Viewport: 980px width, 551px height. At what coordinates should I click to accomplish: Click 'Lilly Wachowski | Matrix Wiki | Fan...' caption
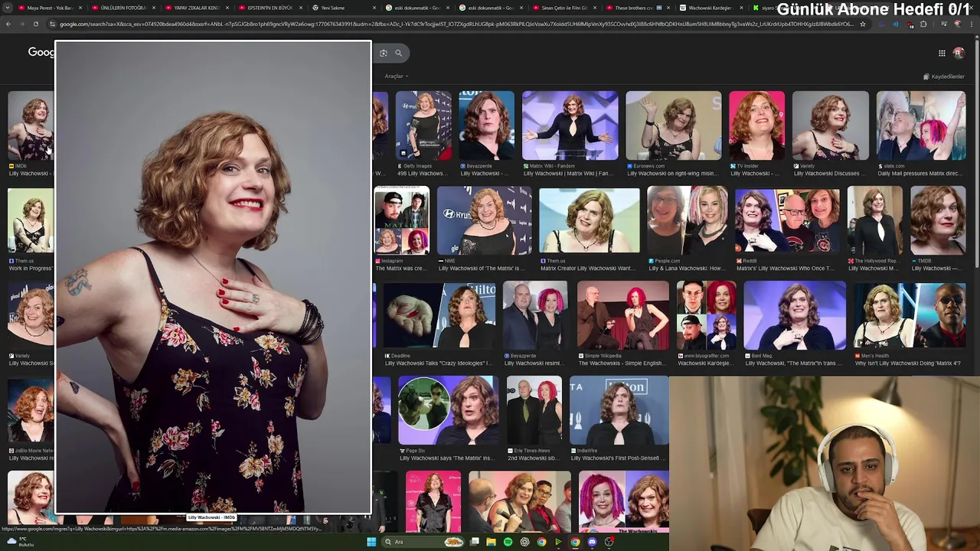pyautogui.click(x=568, y=174)
